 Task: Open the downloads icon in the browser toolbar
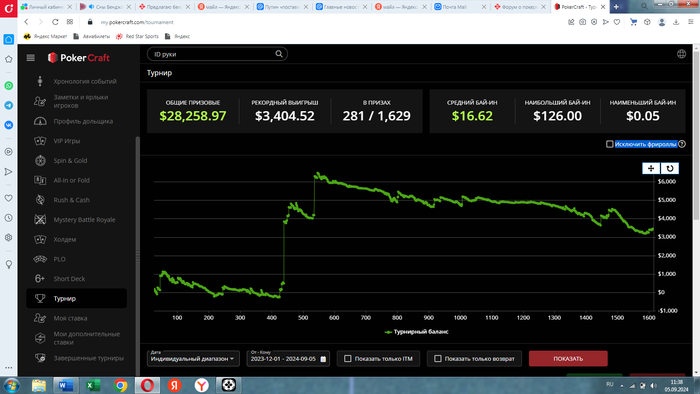pyautogui.click(x=676, y=22)
